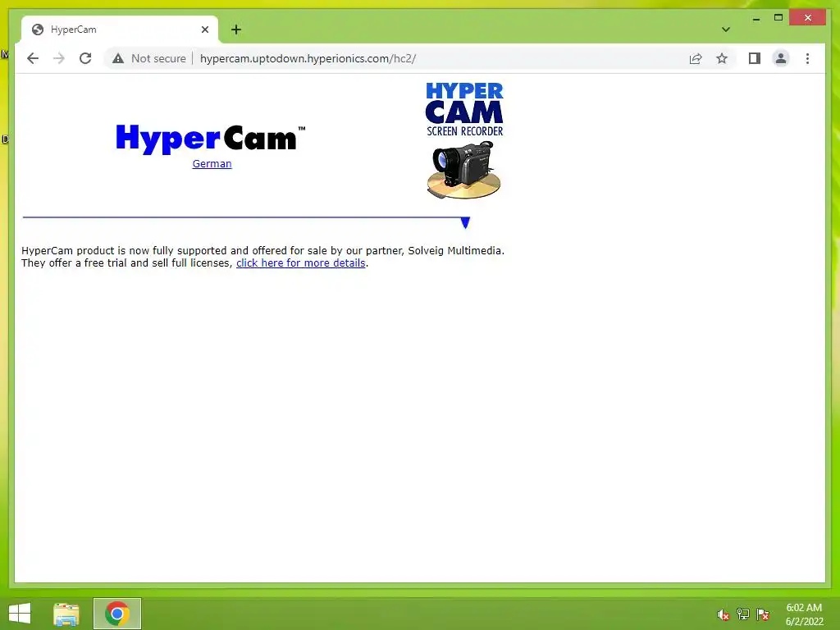Open the Windows Start menu
840x630 pixels.
click(20, 614)
